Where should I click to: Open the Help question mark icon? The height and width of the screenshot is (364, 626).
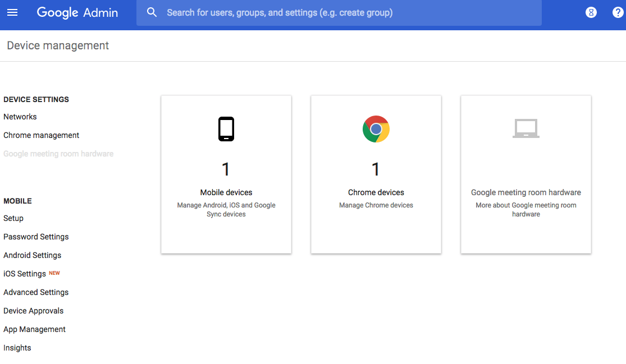[x=618, y=13]
